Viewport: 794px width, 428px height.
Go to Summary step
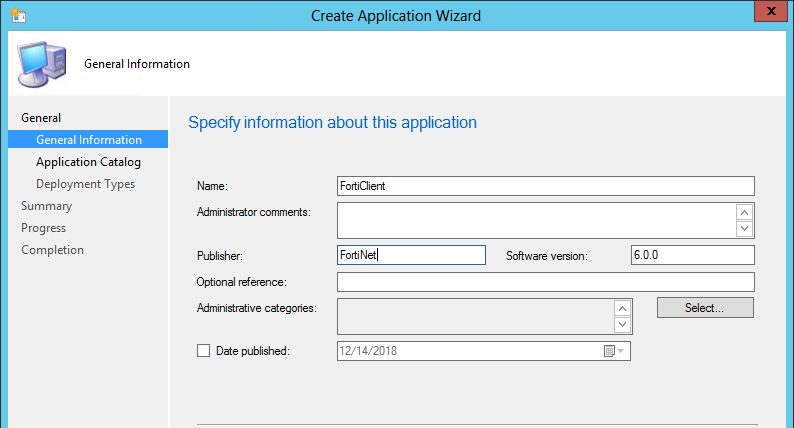pos(47,206)
